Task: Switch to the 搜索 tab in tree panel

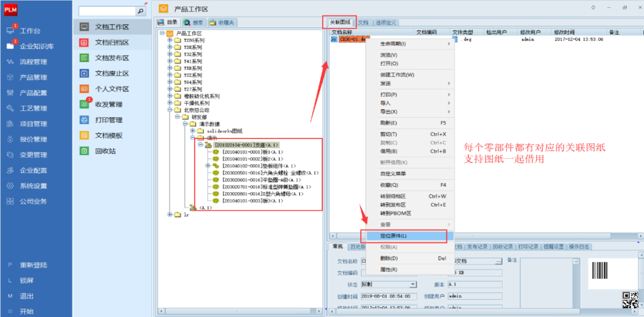Action: click(194, 22)
